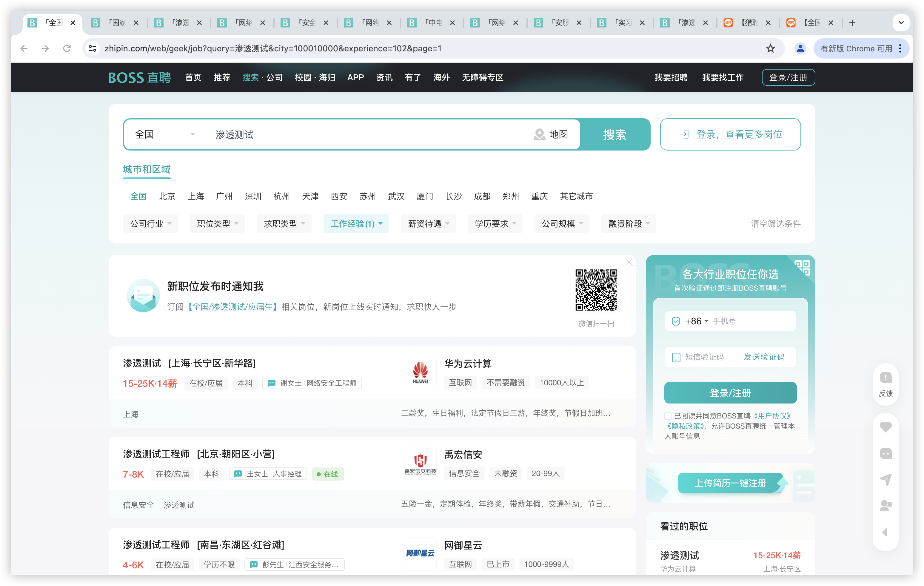
Task: Bookmark this page with star icon
Action: (771, 48)
